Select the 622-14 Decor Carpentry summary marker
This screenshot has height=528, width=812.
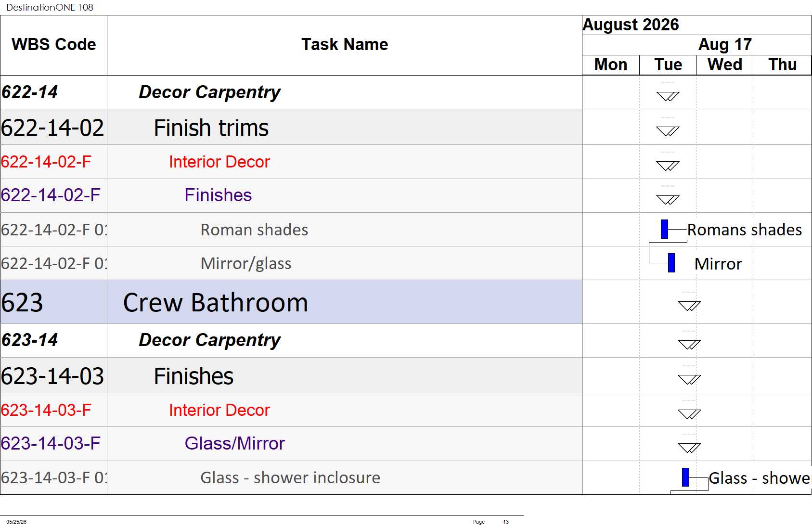[x=668, y=96]
